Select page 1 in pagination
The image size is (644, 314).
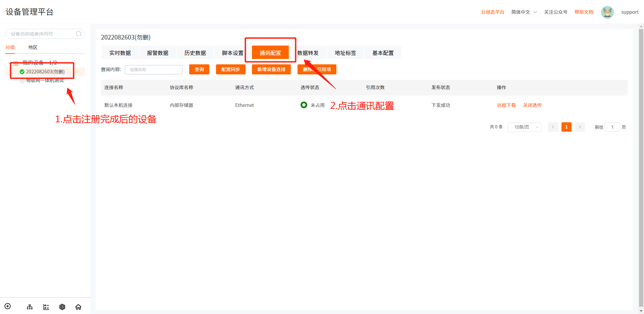point(567,127)
